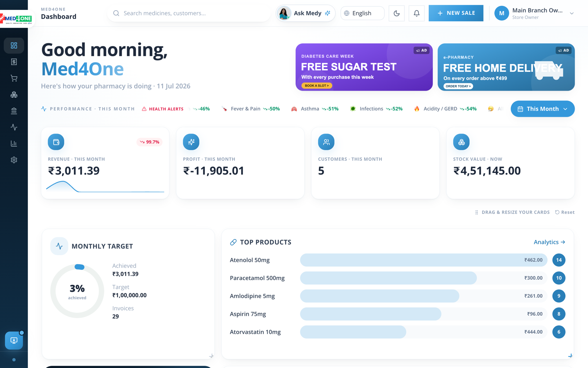The width and height of the screenshot is (588, 368).
Task: Click the Target ₹1,00,000.00 value
Action: pos(129,296)
